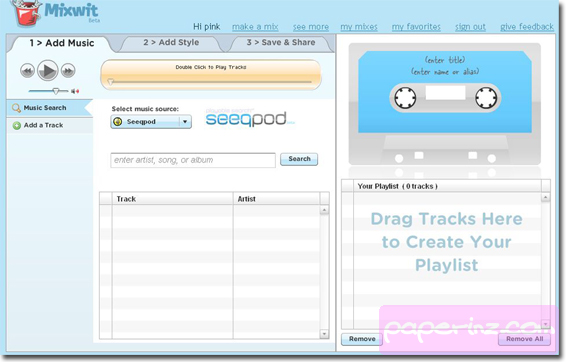The image size is (570, 362).
Task: Click the rewind previous track button
Action: click(27, 71)
